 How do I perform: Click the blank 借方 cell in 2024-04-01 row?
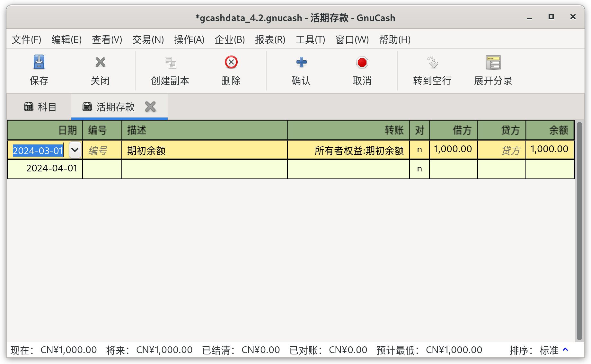tap(453, 169)
